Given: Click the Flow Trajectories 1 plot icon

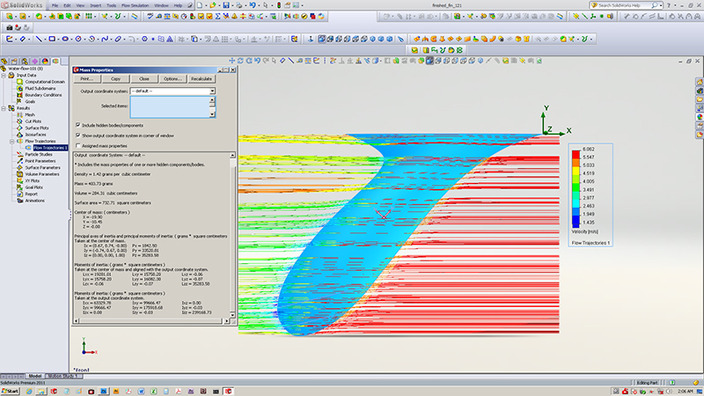Looking at the screenshot, I should (28, 148).
